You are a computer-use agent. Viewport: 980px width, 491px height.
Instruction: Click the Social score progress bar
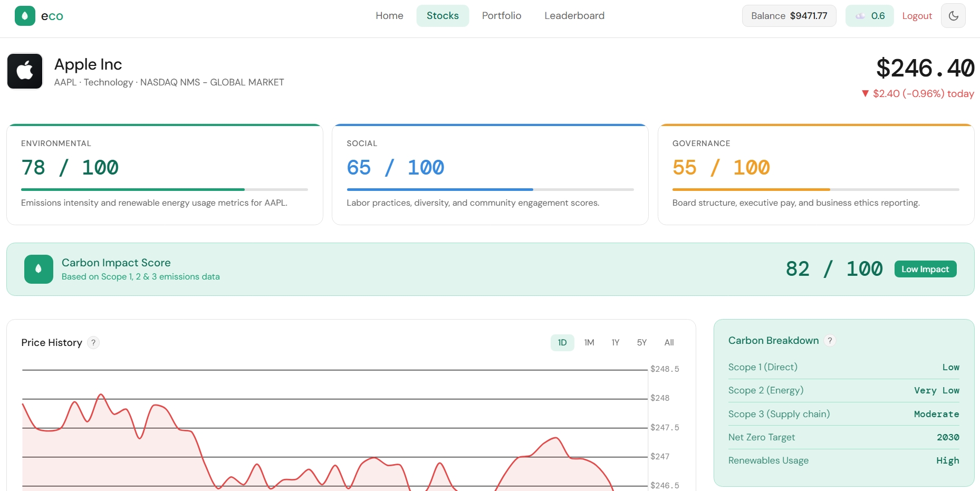pos(490,189)
